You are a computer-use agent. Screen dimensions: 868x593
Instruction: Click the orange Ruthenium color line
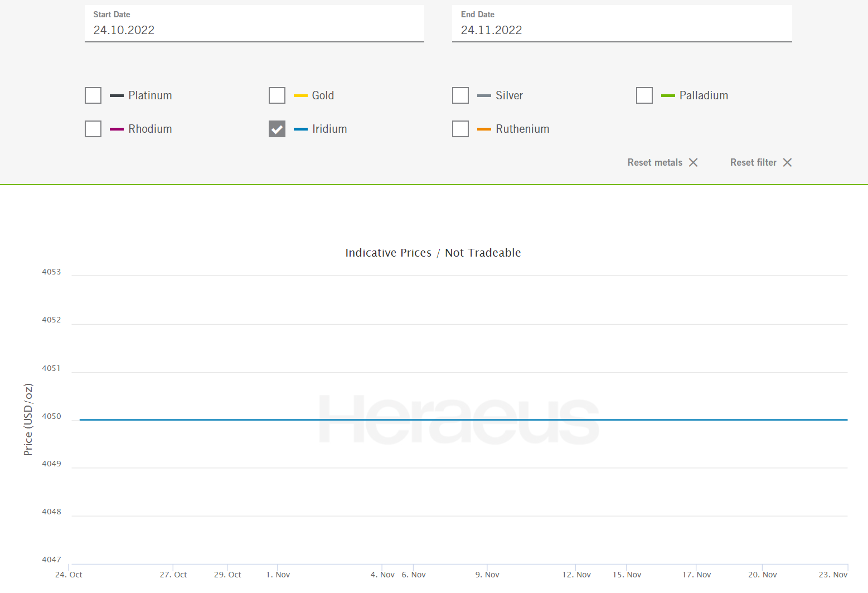[484, 129]
